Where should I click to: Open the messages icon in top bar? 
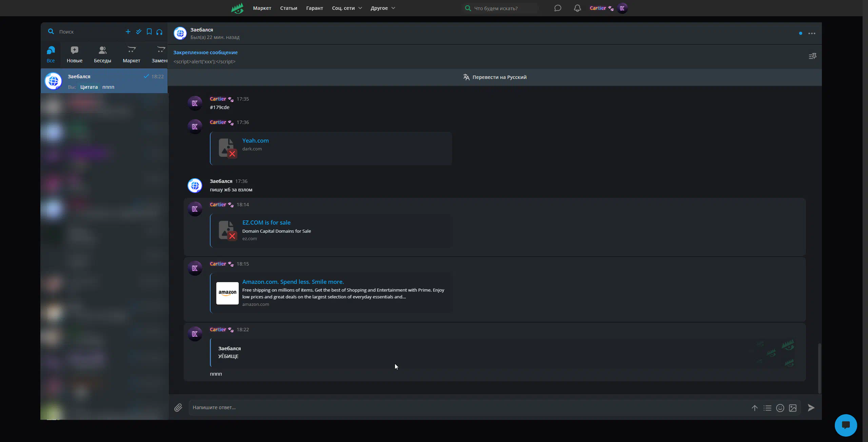557,8
